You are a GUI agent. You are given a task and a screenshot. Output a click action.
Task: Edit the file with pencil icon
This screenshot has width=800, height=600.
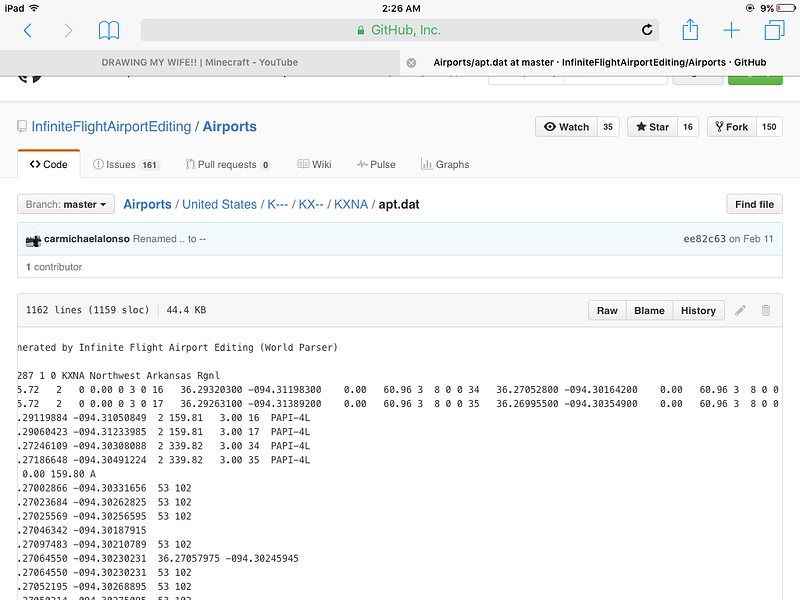point(740,310)
